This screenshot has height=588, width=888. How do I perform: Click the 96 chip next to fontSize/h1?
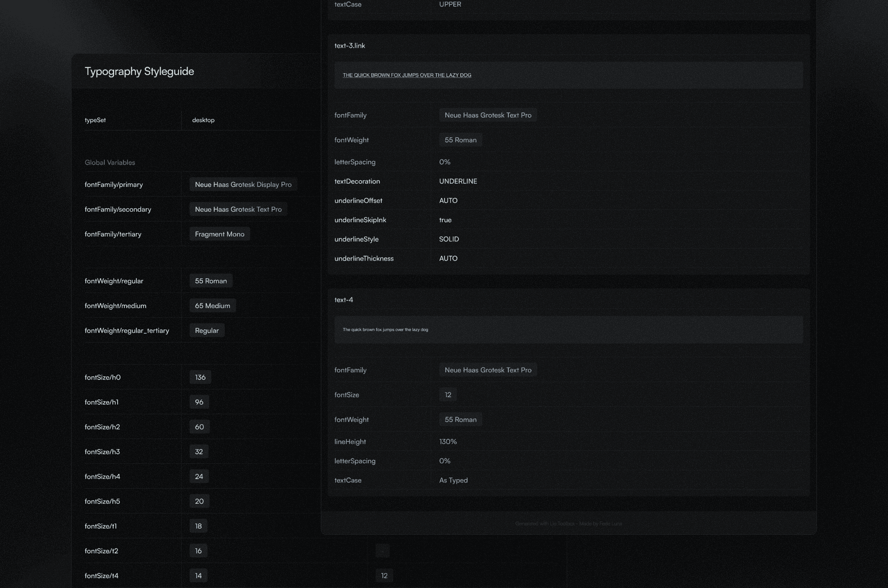point(198,402)
